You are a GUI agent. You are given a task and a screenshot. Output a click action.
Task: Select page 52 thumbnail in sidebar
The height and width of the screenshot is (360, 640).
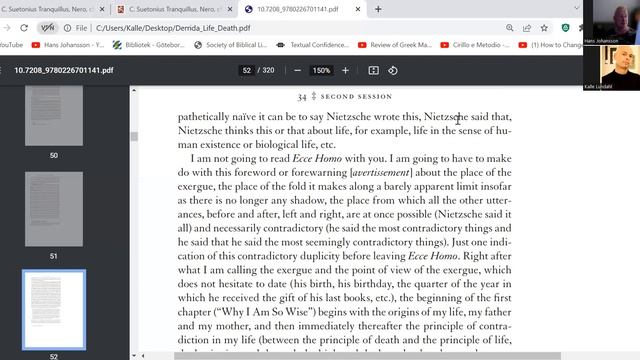(54, 309)
